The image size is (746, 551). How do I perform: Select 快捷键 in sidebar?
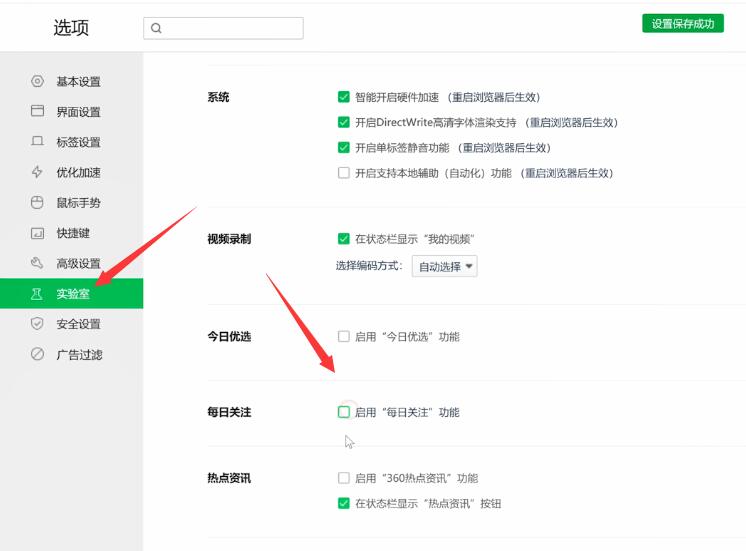pyautogui.click(x=71, y=233)
